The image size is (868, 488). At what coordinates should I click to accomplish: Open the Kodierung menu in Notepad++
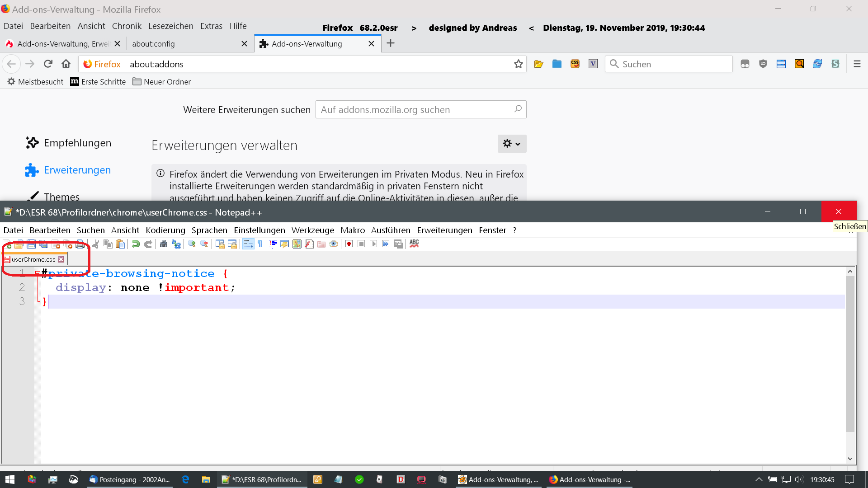click(x=165, y=230)
